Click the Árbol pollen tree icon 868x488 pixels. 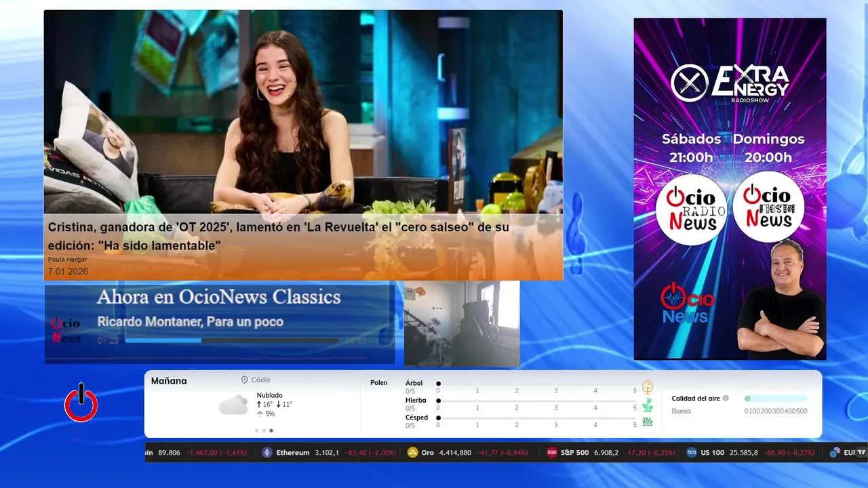click(x=648, y=387)
